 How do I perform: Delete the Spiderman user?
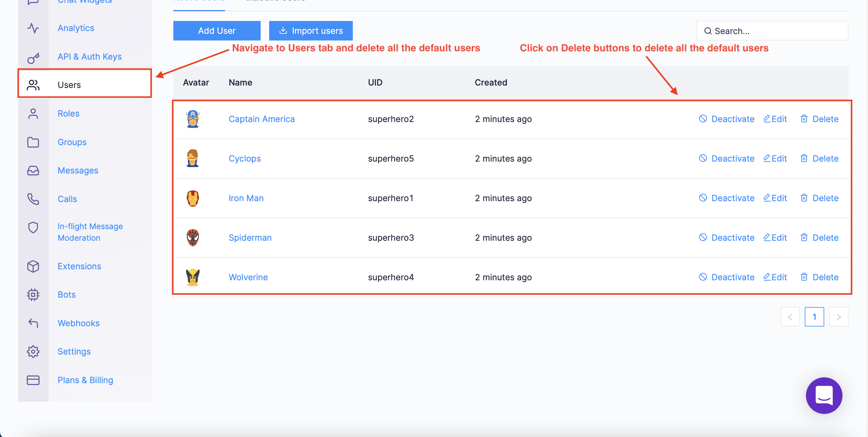[819, 238]
